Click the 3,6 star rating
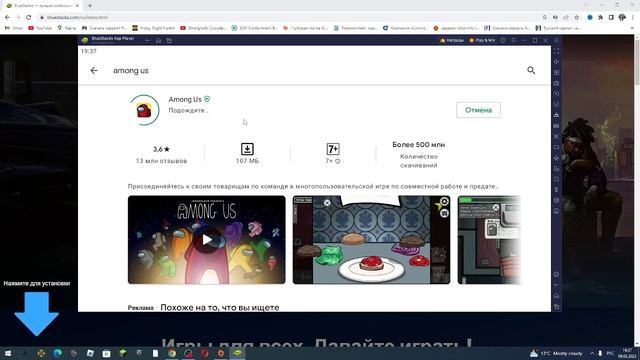The image size is (640, 360). (161, 149)
